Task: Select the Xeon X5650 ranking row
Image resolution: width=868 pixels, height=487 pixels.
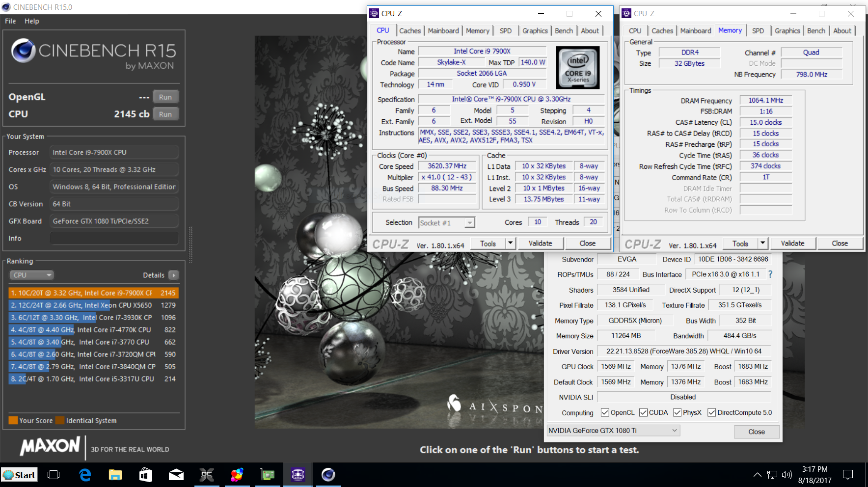Action: pos(93,305)
